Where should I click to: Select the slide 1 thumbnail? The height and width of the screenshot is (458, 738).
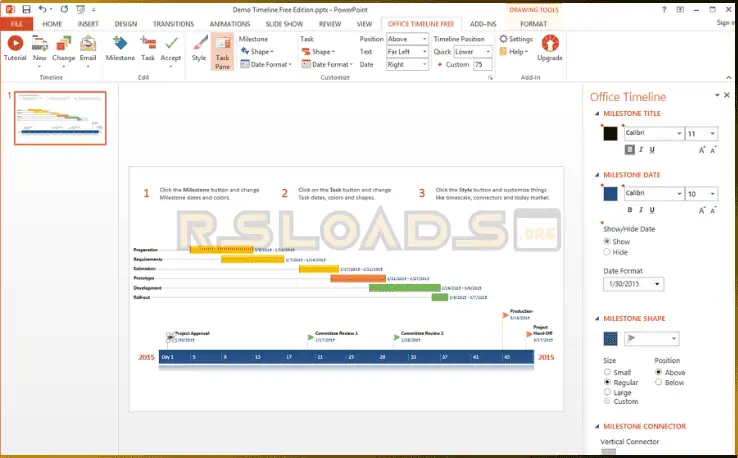(x=59, y=117)
